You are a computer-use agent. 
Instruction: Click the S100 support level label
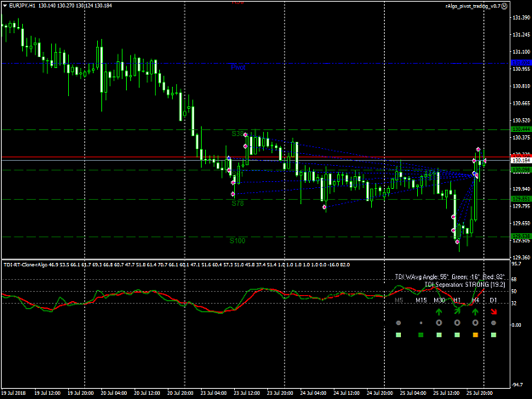(x=237, y=241)
